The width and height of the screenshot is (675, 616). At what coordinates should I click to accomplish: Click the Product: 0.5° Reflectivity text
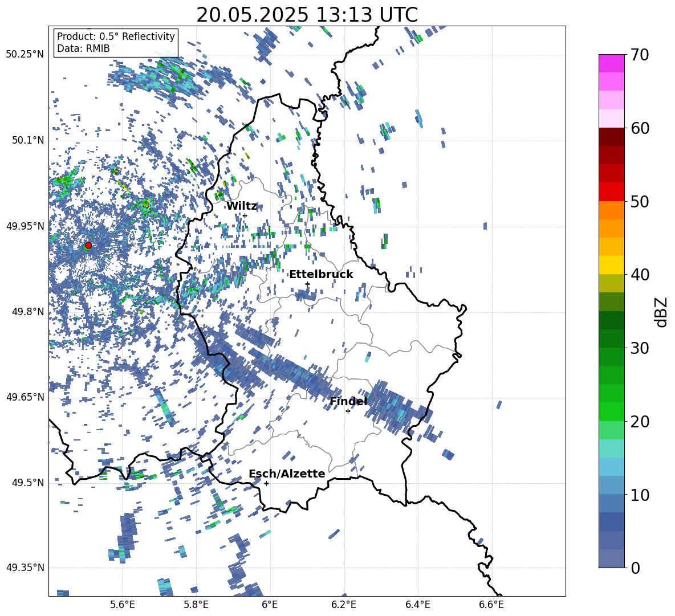coord(116,36)
